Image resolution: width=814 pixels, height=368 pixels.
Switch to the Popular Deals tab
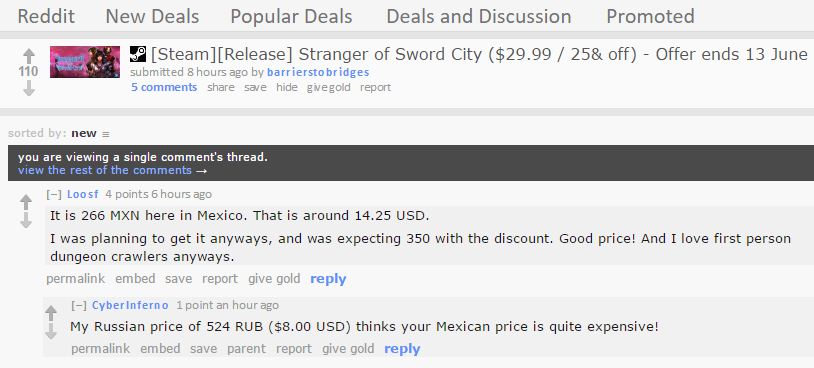click(291, 17)
